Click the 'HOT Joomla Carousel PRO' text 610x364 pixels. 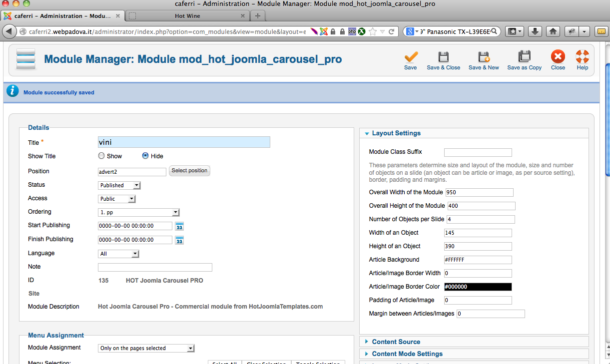click(x=164, y=281)
